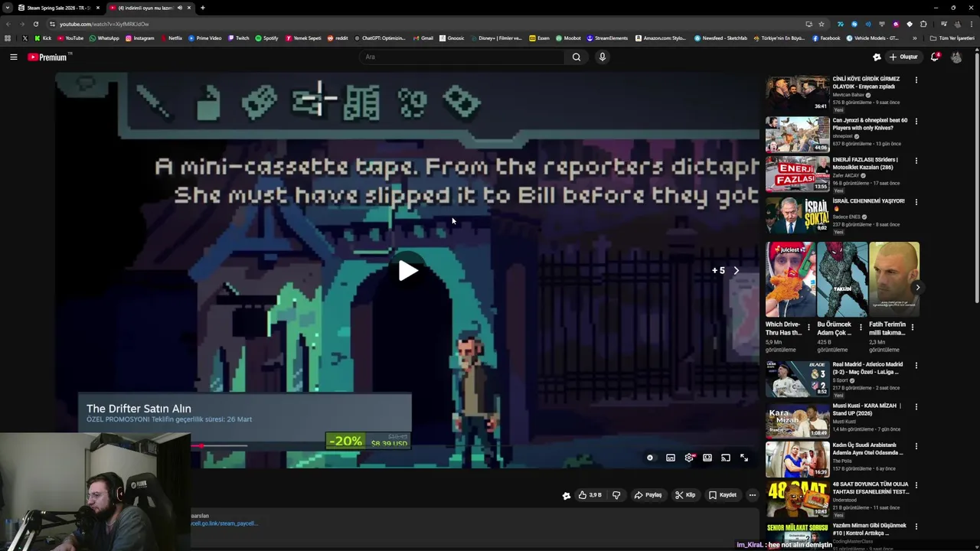Toggle the autoplay switch in player
Image resolution: width=980 pixels, height=551 pixels.
point(650,458)
